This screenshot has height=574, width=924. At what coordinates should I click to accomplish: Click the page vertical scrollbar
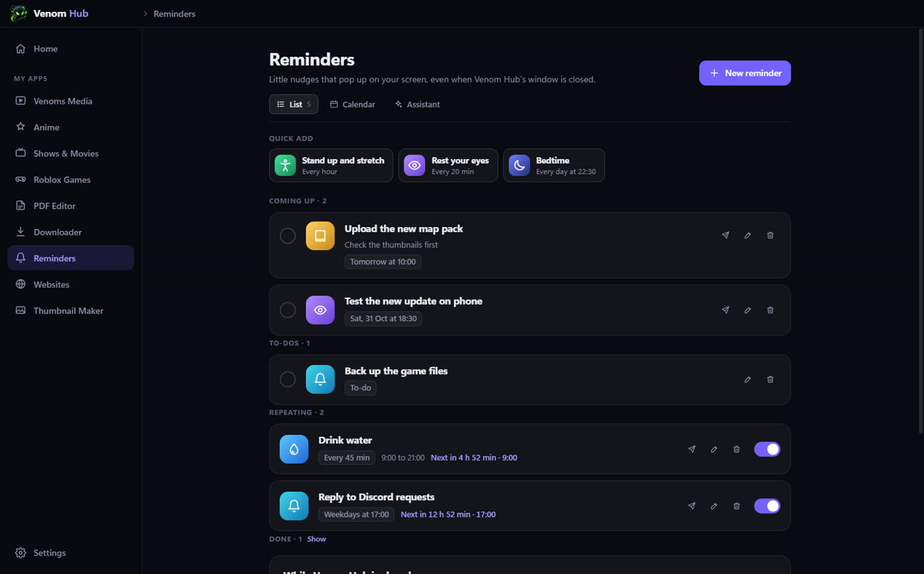921,231
